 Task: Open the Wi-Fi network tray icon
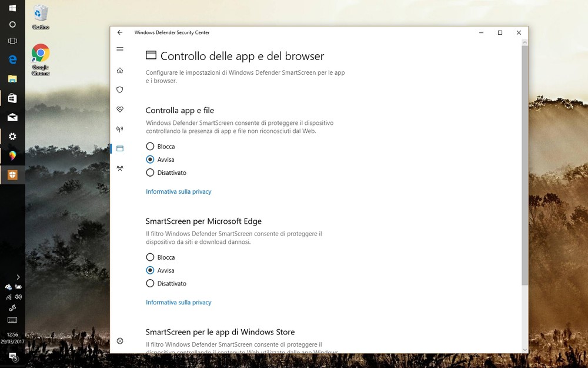(x=8, y=297)
